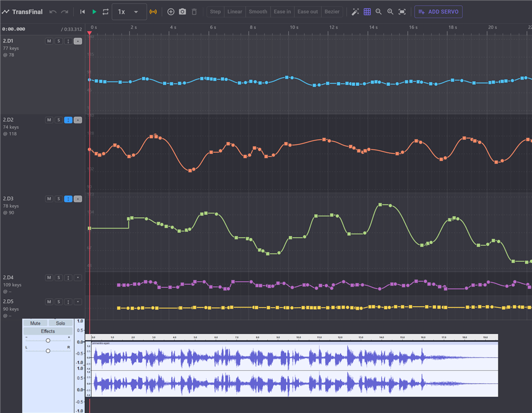532x413 pixels.
Task: Click the ADD SERVO button
Action: coord(438,12)
